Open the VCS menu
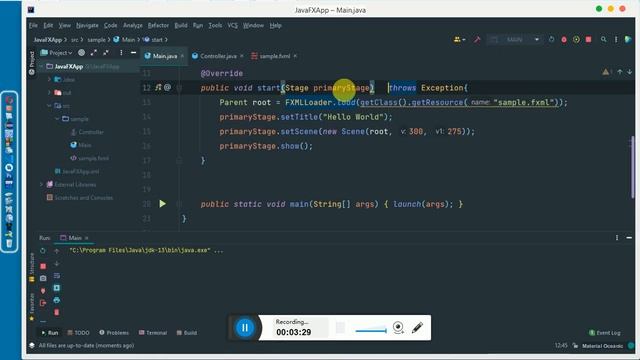640x360 pixels. pyautogui.click(x=233, y=25)
